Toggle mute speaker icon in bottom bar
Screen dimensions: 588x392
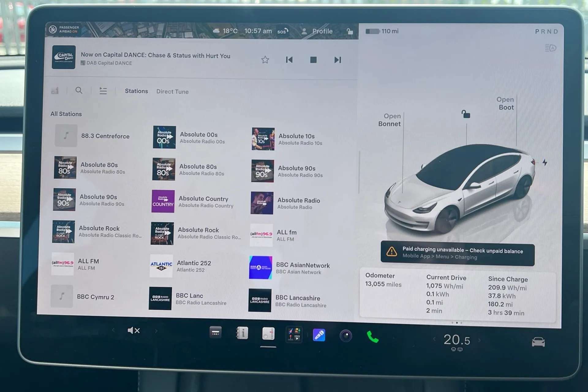(134, 330)
